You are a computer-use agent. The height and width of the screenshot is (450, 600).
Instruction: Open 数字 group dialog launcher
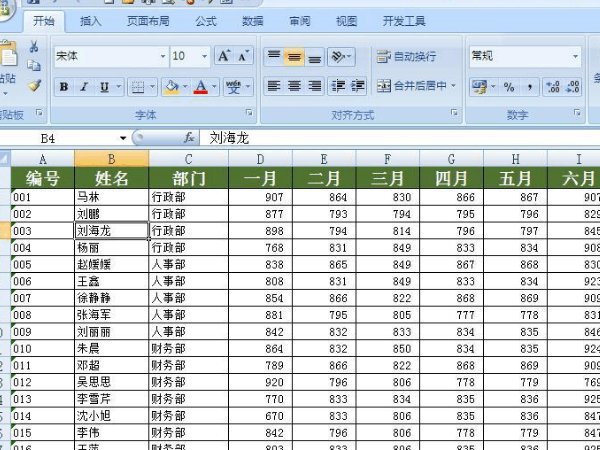[577, 112]
